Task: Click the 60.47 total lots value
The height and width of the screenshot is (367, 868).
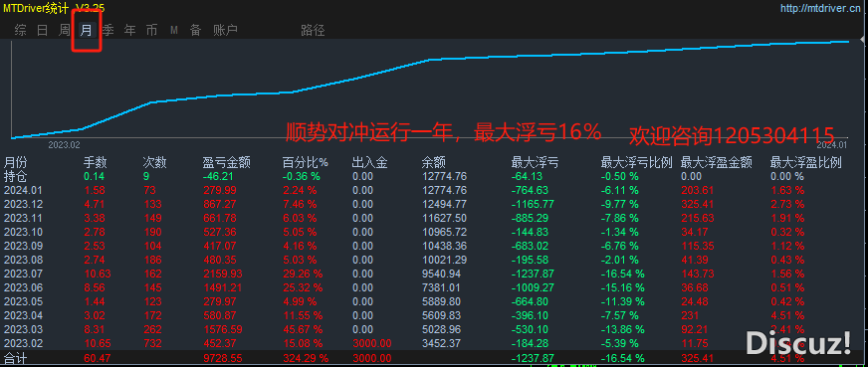Action: 97,358
